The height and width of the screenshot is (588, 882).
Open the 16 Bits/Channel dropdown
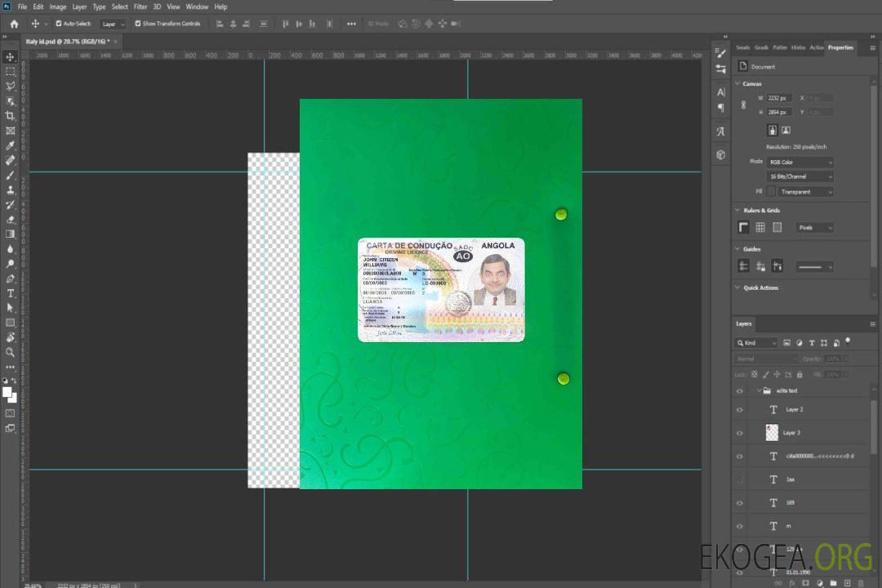[800, 176]
